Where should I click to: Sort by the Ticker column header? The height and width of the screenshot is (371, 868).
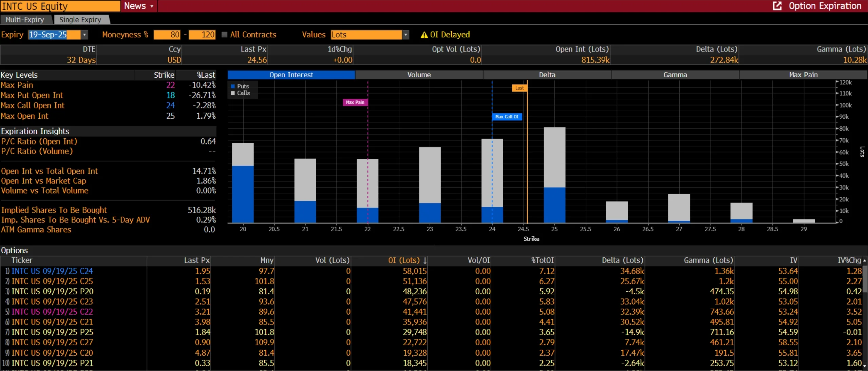74,260
